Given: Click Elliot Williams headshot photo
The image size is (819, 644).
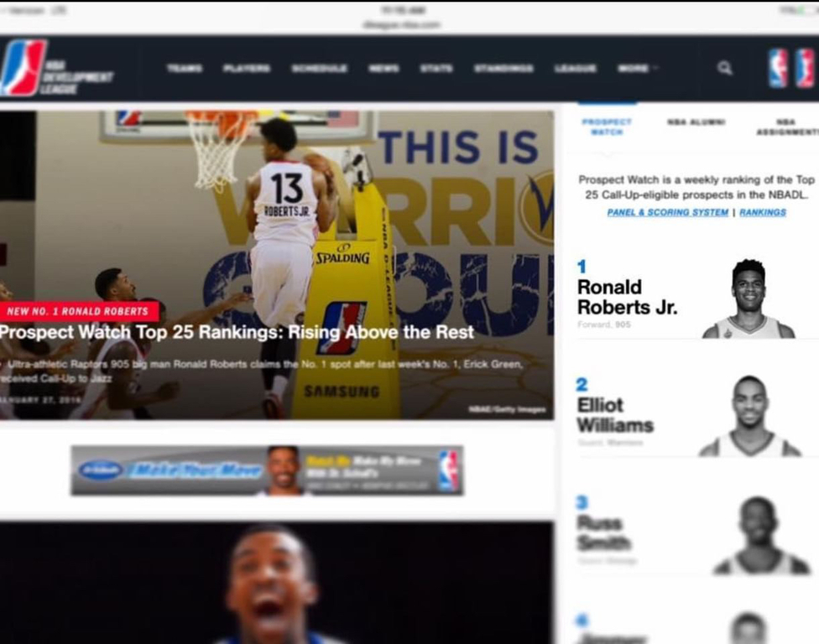Looking at the screenshot, I should tap(750, 416).
